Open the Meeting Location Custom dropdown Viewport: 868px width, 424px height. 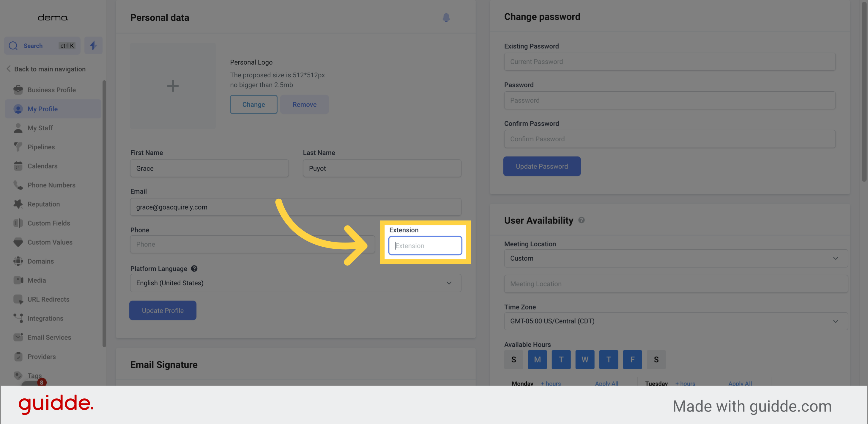[x=675, y=258]
